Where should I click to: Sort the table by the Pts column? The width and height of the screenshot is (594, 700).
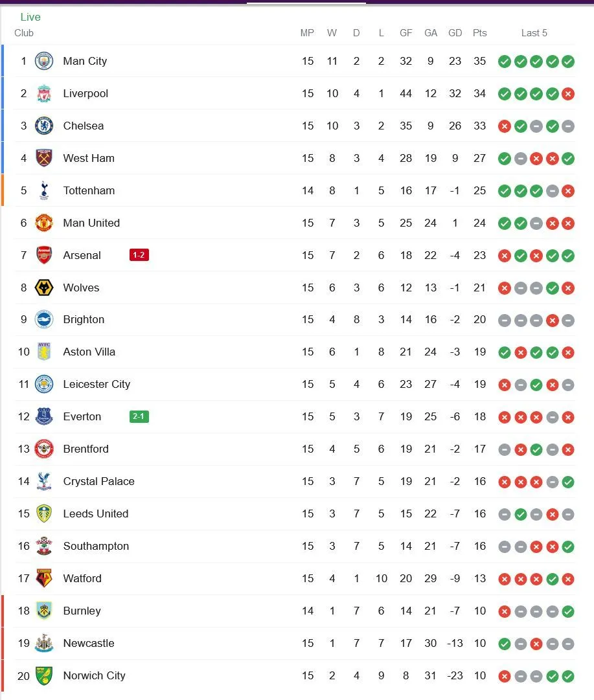pyautogui.click(x=479, y=33)
